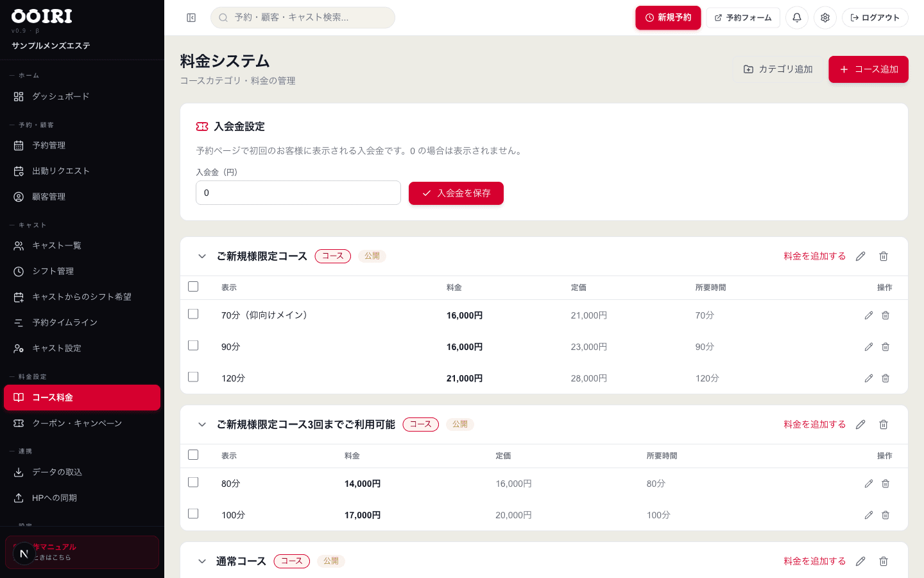Collapse the 通常コース section chevron
924x578 pixels.
coord(202,561)
